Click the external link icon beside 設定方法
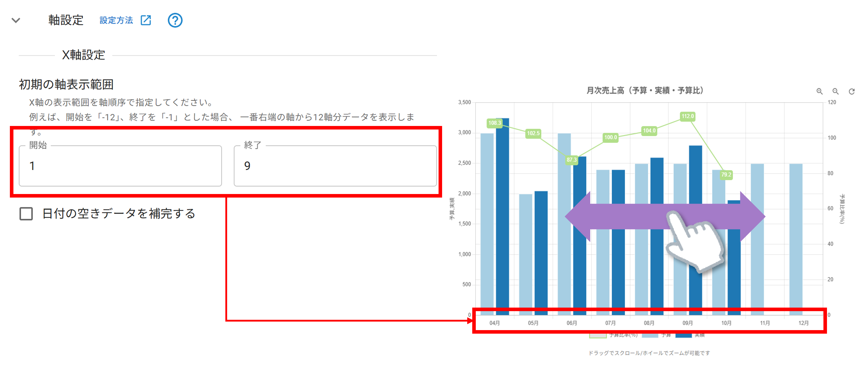Image resolution: width=868 pixels, height=385 pixels. coord(146,20)
